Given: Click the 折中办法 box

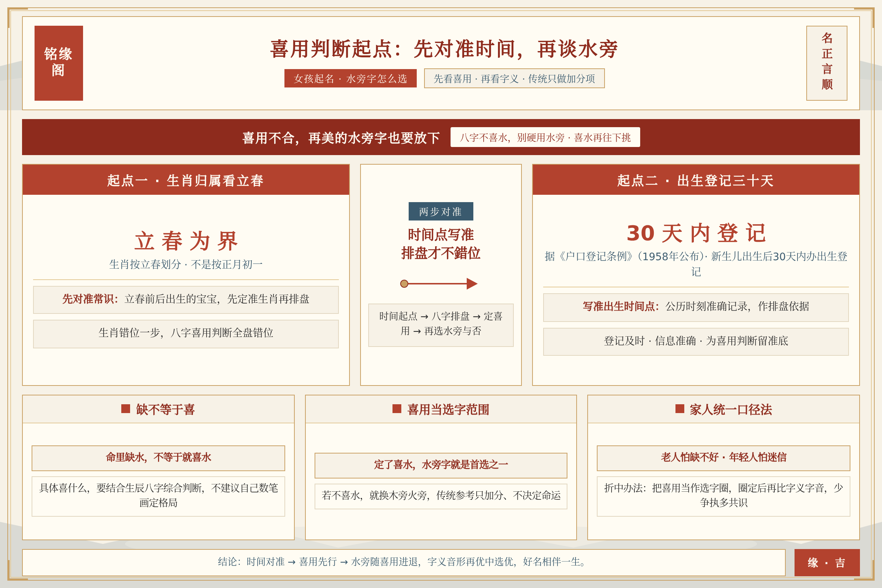Looking at the screenshot, I should [x=723, y=496].
